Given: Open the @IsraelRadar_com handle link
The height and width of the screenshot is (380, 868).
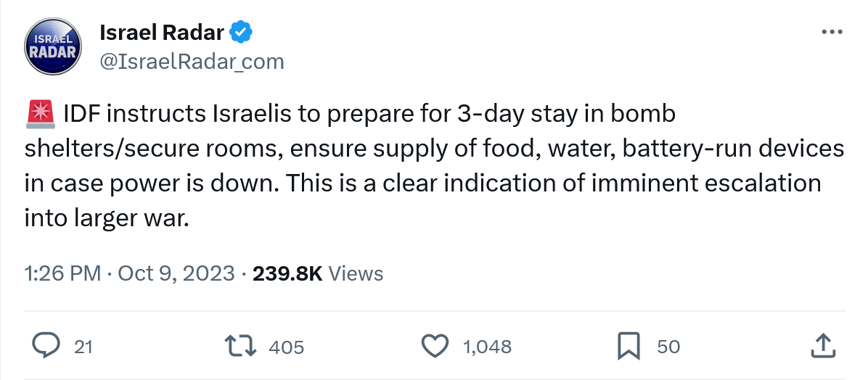Looking at the screenshot, I should coord(191,61).
